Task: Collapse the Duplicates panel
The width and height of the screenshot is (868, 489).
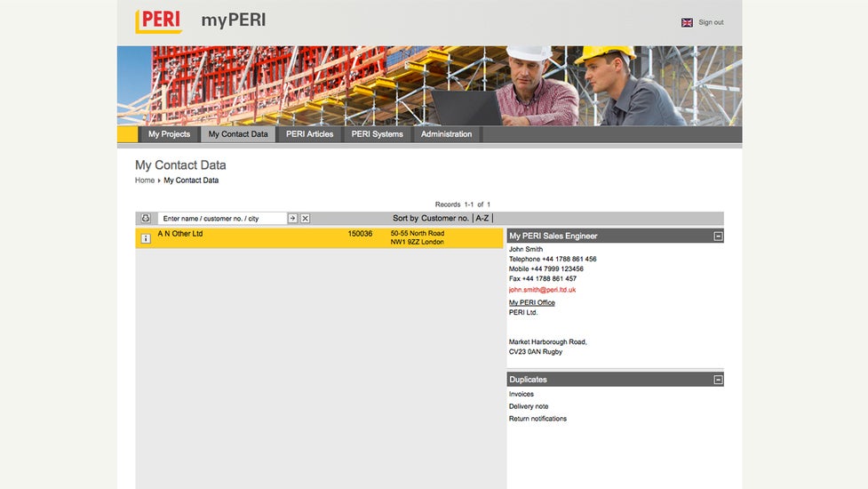Action: click(718, 380)
